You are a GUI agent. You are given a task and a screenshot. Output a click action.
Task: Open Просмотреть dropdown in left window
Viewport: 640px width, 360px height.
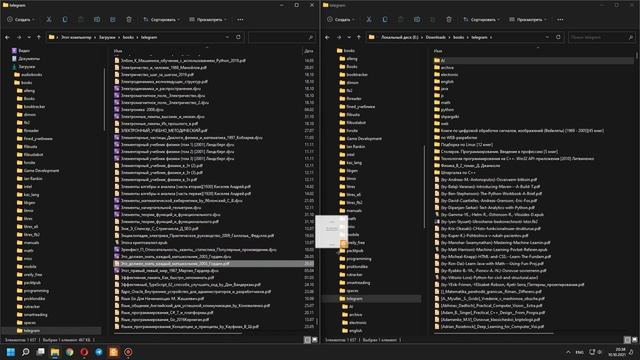(208, 20)
